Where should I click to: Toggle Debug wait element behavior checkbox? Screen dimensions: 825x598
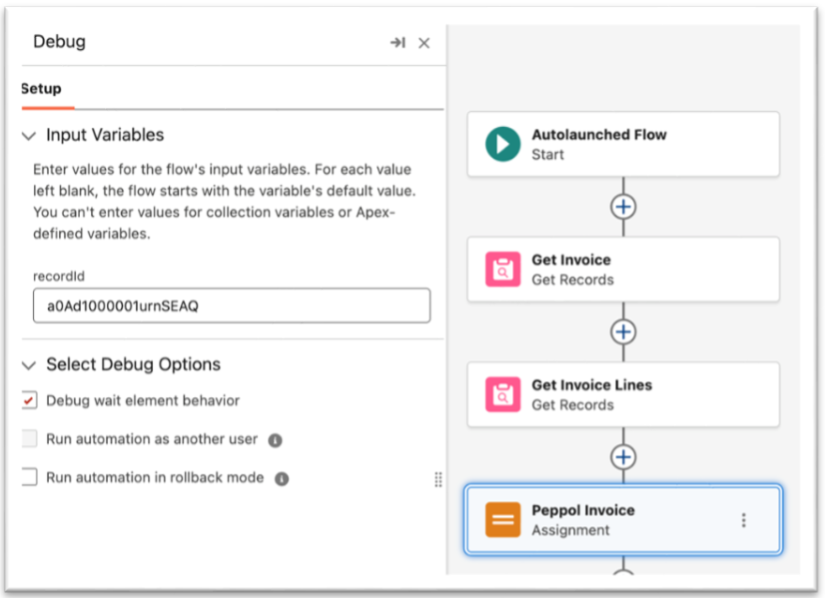[29, 401]
